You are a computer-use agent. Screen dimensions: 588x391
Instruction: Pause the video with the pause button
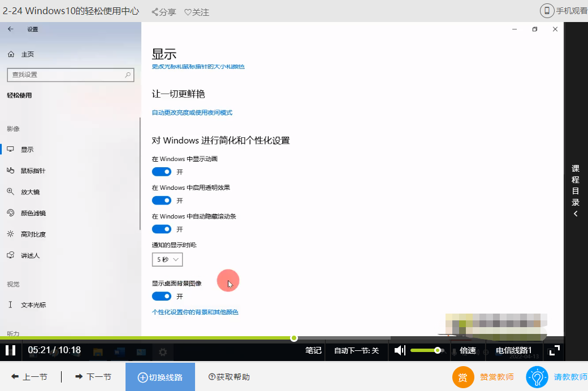[x=11, y=350]
